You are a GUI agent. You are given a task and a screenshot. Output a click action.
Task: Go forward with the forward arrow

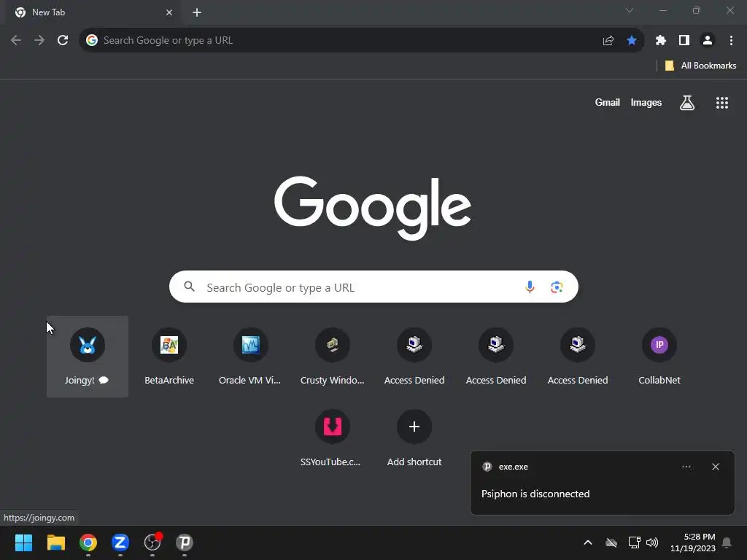click(x=39, y=41)
